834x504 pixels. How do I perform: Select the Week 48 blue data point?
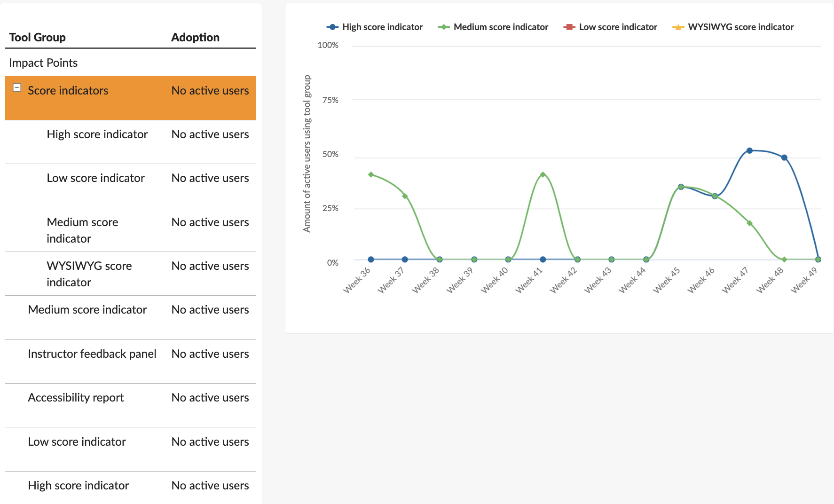[x=784, y=157]
